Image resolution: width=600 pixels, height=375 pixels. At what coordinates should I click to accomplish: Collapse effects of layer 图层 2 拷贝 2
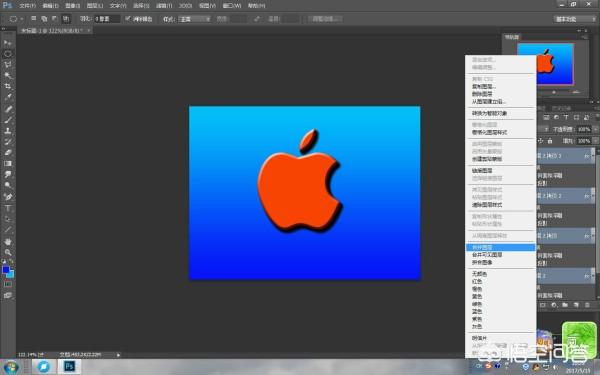[x=593, y=196]
